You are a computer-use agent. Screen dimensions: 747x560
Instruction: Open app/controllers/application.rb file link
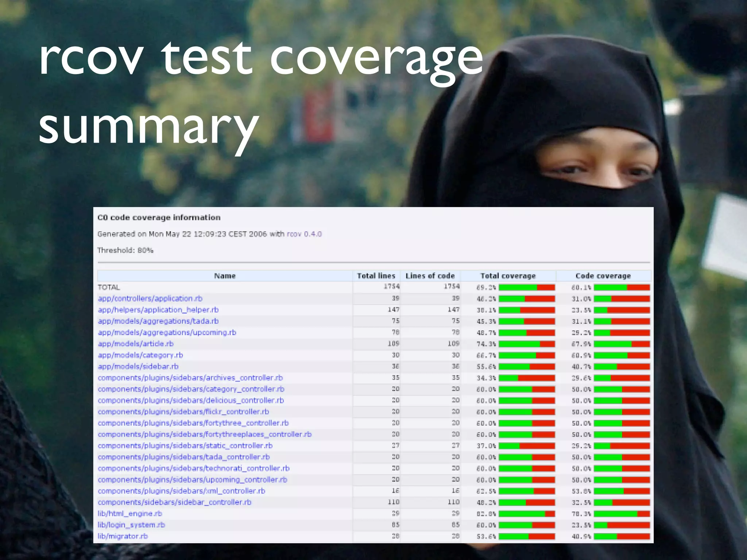[150, 299]
